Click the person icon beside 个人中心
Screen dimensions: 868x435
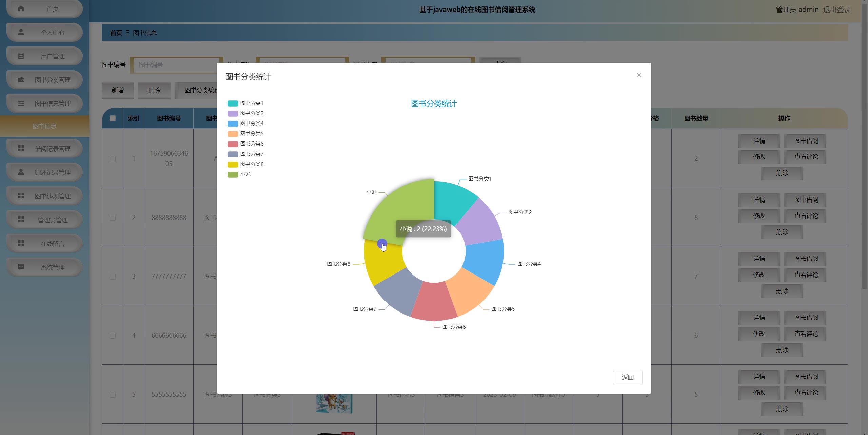tap(21, 32)
